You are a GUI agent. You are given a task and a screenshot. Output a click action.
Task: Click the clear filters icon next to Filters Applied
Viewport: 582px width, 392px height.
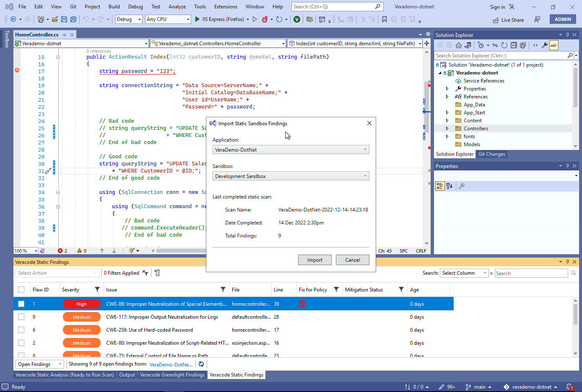coord(145,273)
